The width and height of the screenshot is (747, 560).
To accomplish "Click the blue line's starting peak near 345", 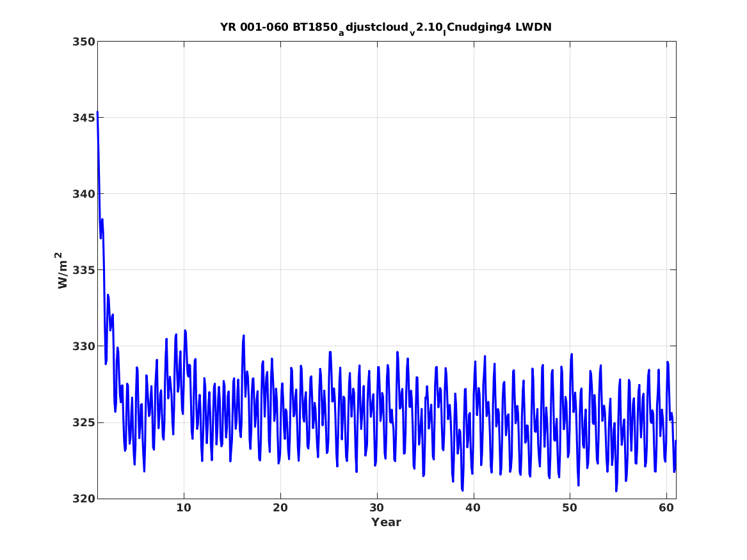I will (98, 113).
